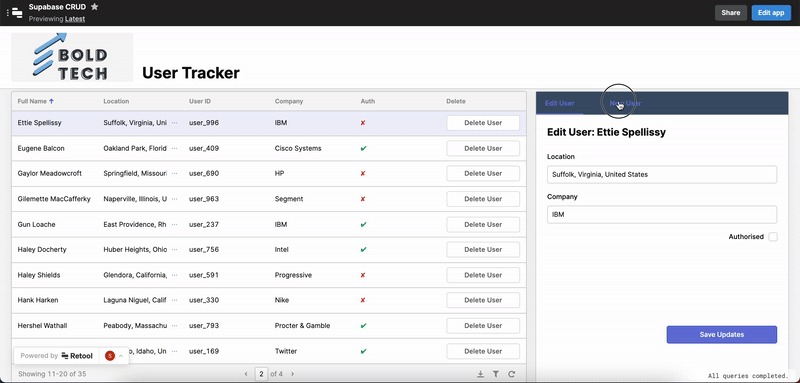Open the Latest version link
Viewport: 800px width, 383px height.
click(74, 19)
